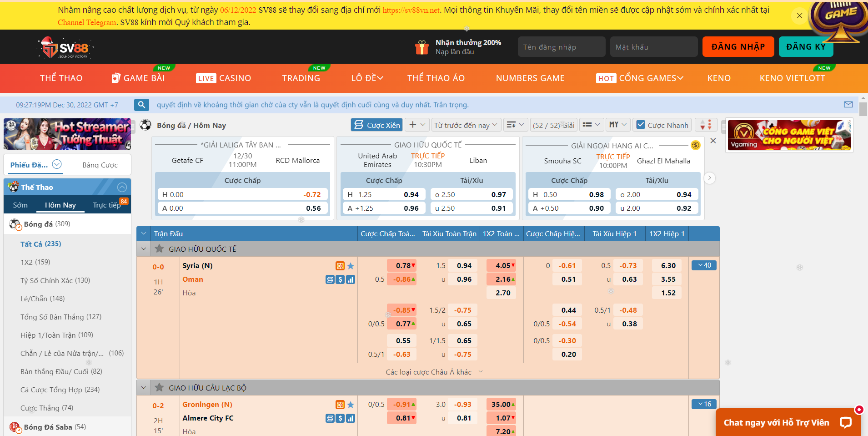Toggle odds change red arrows button
This screenshot has width=868, height=436.
point(706,125)
